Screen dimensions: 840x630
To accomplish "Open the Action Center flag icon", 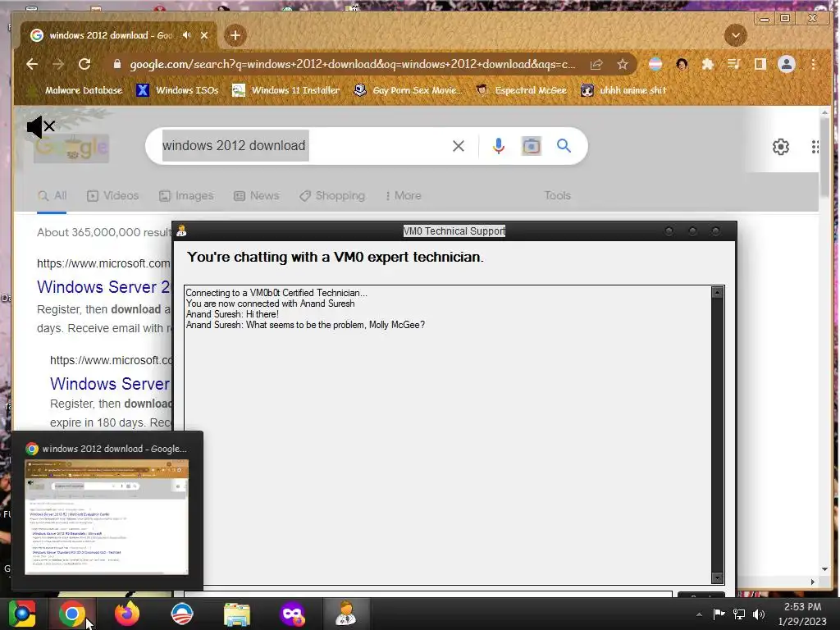I will coord(719,614).
